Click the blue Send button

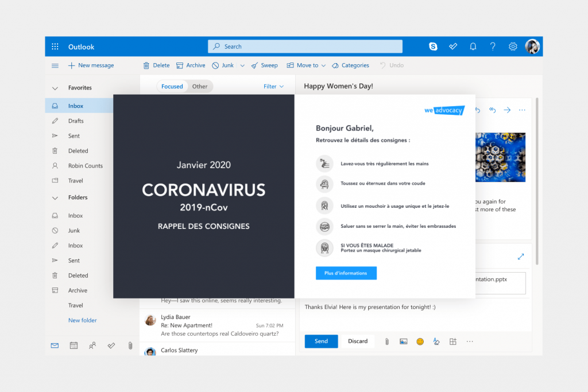click(x=321, y=341)
